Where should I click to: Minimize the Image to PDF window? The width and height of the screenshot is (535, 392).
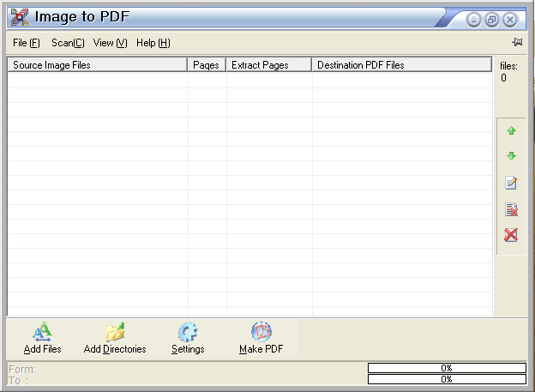click(473, 20)
